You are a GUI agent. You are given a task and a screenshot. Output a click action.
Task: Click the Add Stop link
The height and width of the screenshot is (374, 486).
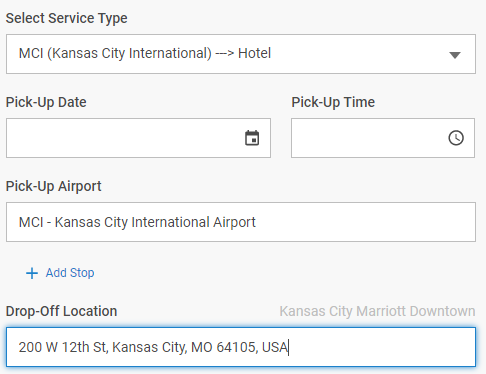(70, 273)
